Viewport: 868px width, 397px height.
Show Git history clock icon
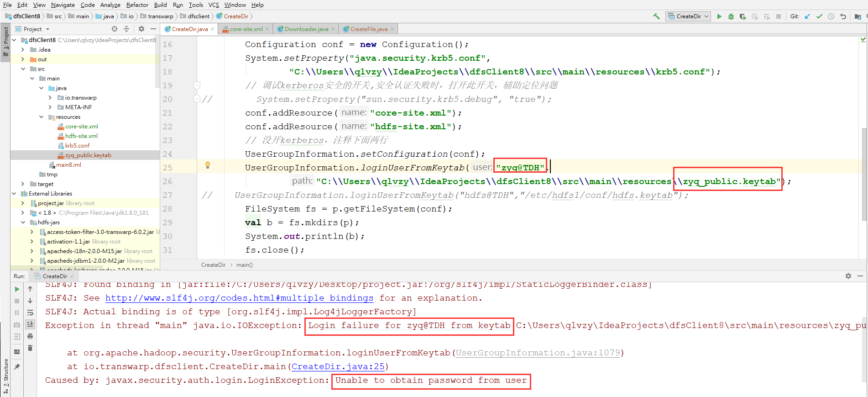coord(831,16)
